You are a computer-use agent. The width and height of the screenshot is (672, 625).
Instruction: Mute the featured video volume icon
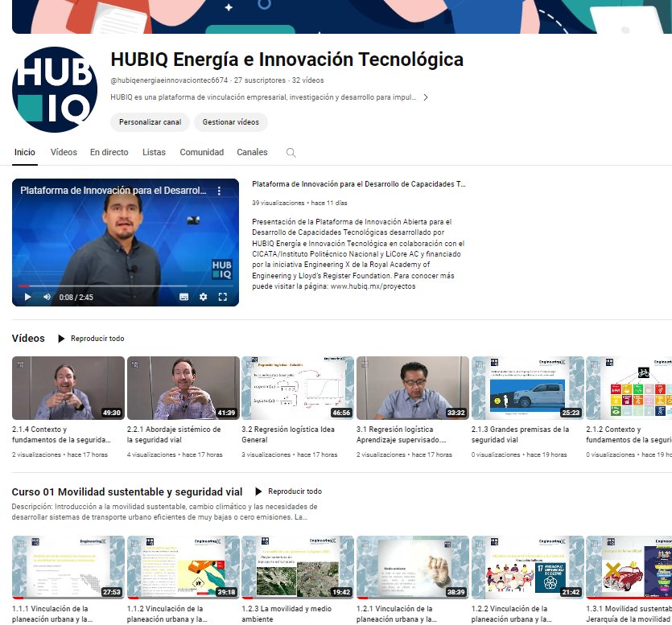[47, 297]
